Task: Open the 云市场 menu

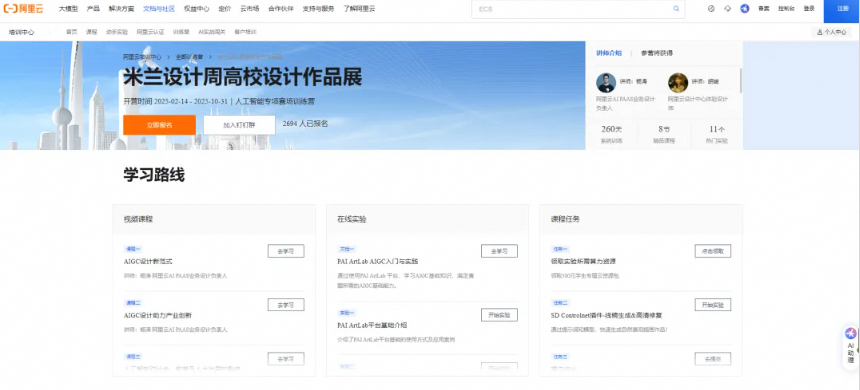Action: (x=250, y=9)
